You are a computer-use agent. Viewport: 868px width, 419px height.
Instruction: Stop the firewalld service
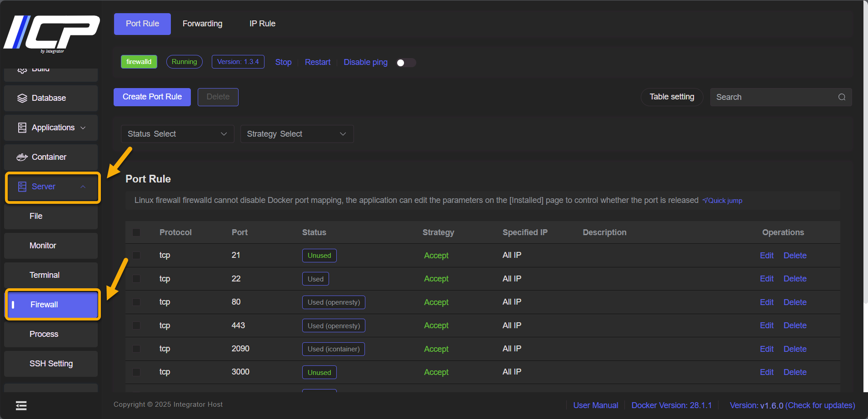coord(283,62)
